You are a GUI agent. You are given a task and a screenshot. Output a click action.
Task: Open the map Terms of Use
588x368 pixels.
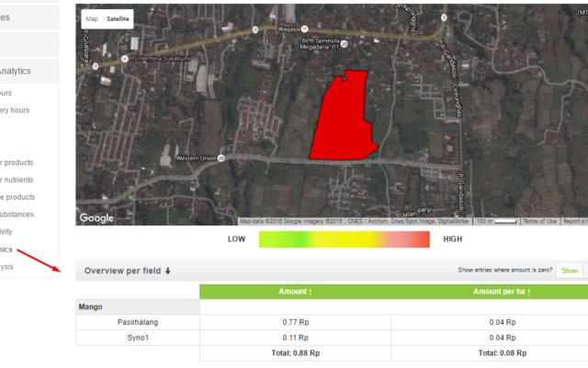(x=539, y=222)
